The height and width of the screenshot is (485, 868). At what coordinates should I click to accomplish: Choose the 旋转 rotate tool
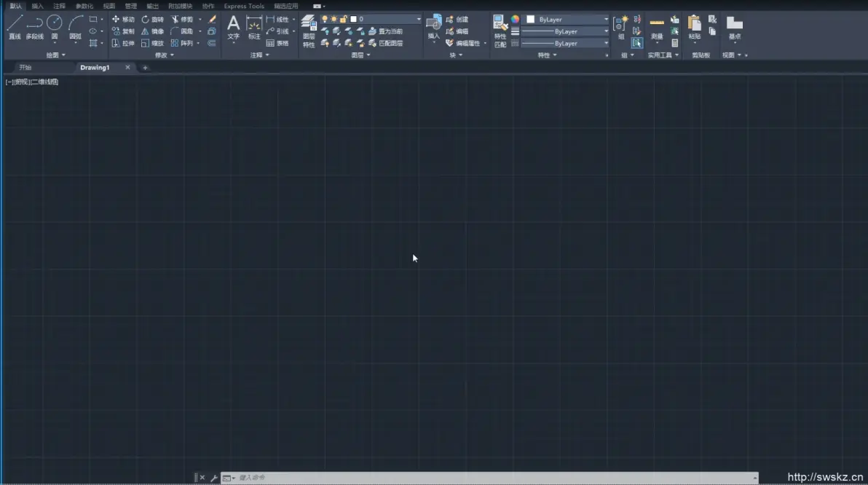coord(152,20)
